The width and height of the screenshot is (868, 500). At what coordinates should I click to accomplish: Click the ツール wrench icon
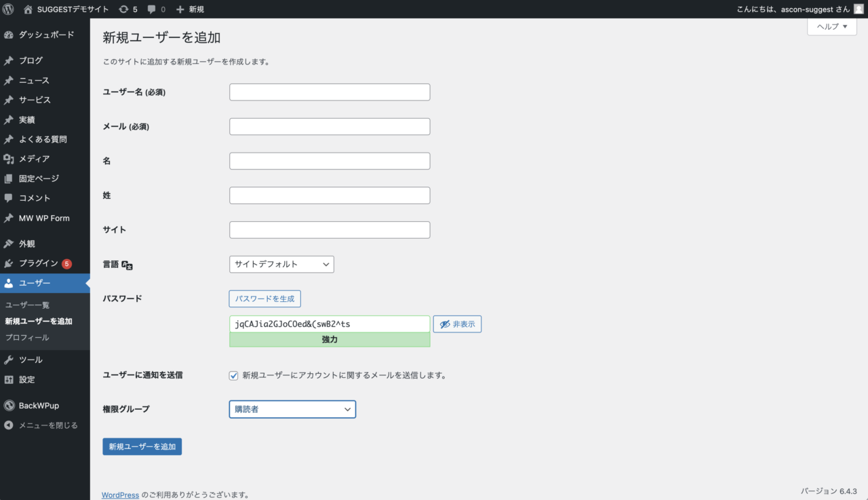pos(9,360)
